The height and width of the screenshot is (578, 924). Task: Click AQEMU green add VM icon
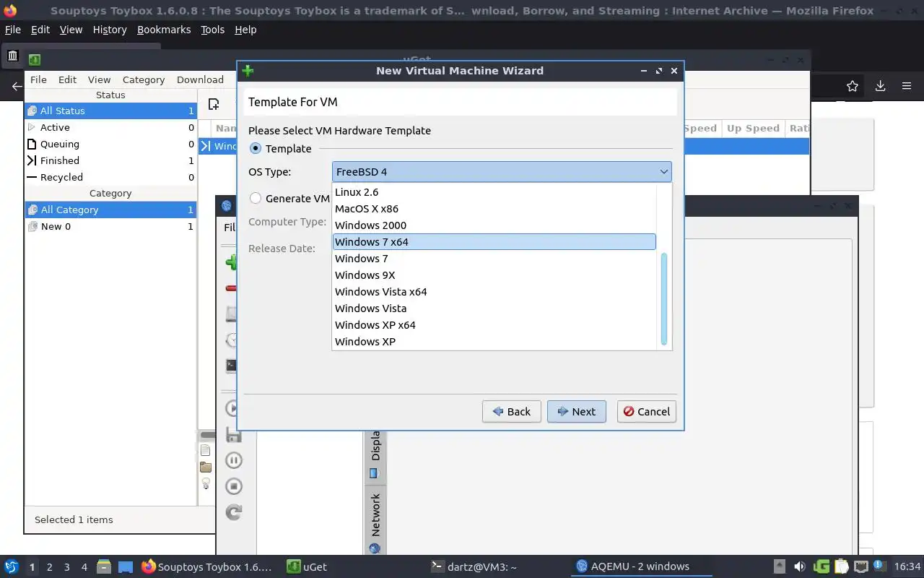coord(232,262)
